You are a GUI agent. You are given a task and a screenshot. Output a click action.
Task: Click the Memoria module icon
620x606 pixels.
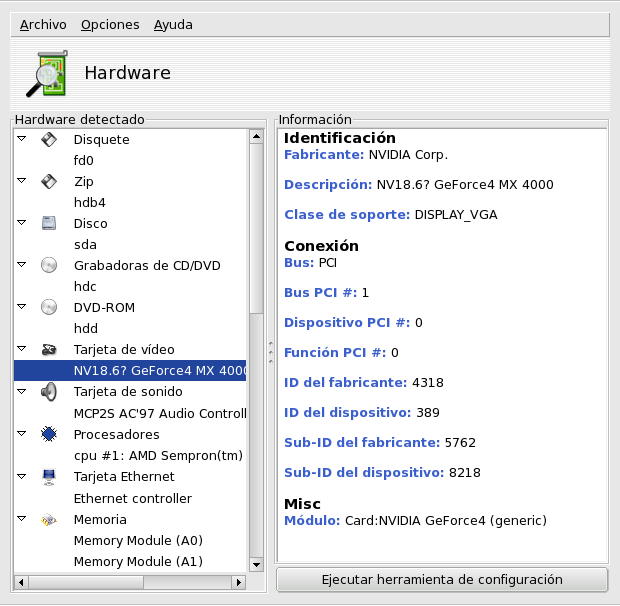click(x=49, y=520)
